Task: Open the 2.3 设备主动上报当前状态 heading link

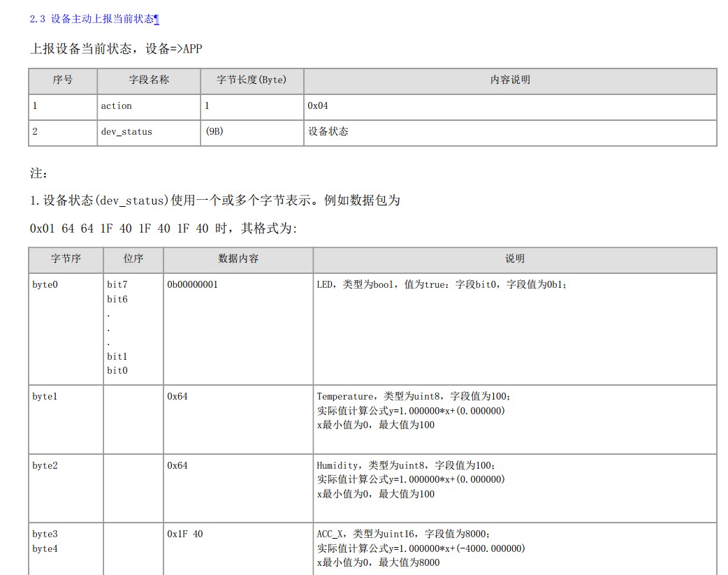Action: (92, 19)
